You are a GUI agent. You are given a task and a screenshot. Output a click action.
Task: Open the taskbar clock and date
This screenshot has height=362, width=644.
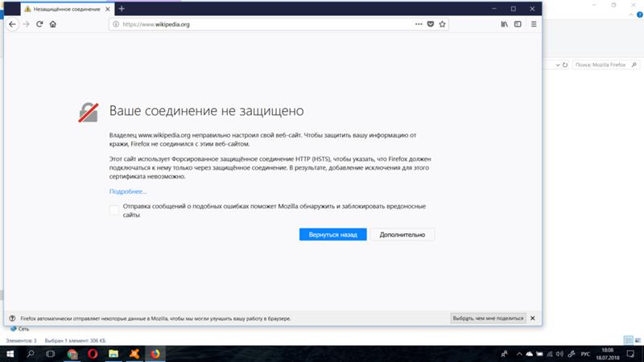(x=608, y=354)
